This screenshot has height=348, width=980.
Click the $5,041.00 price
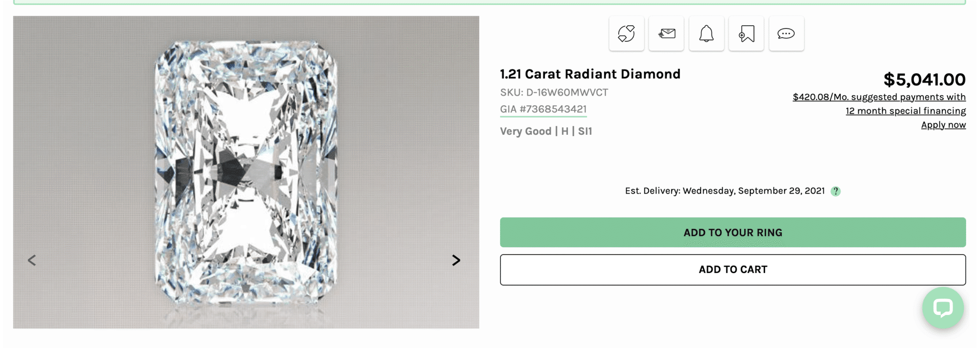click(924, 79)
